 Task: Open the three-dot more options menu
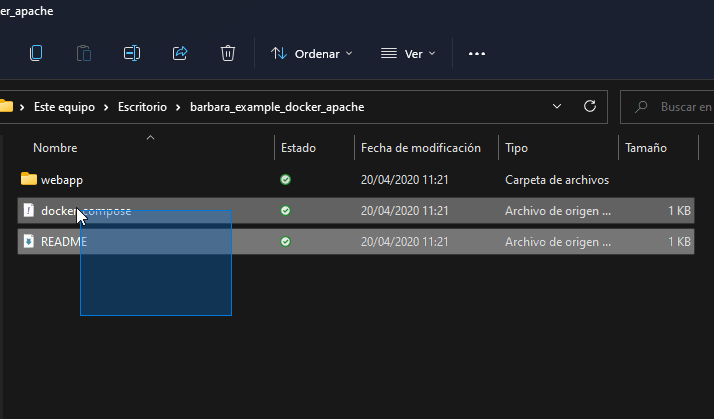click(477, 54)
